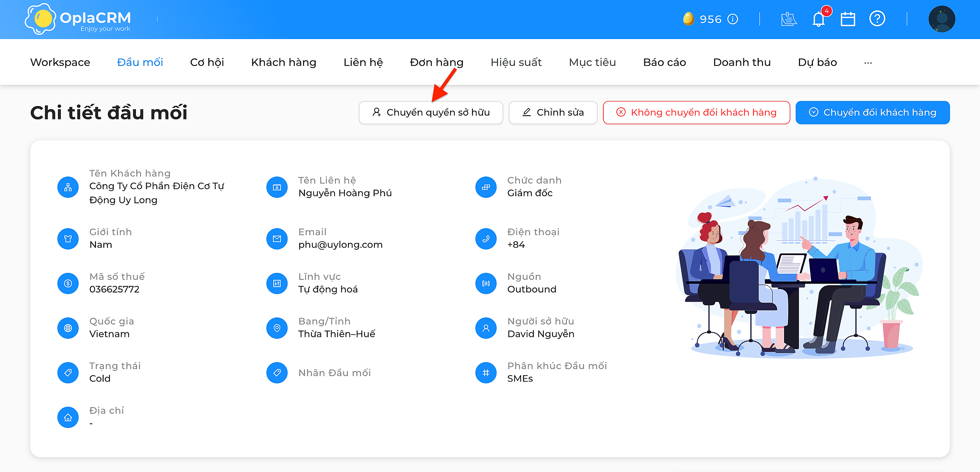Click Không chuyển đổi khách hàng button

[x=696, y=113]
